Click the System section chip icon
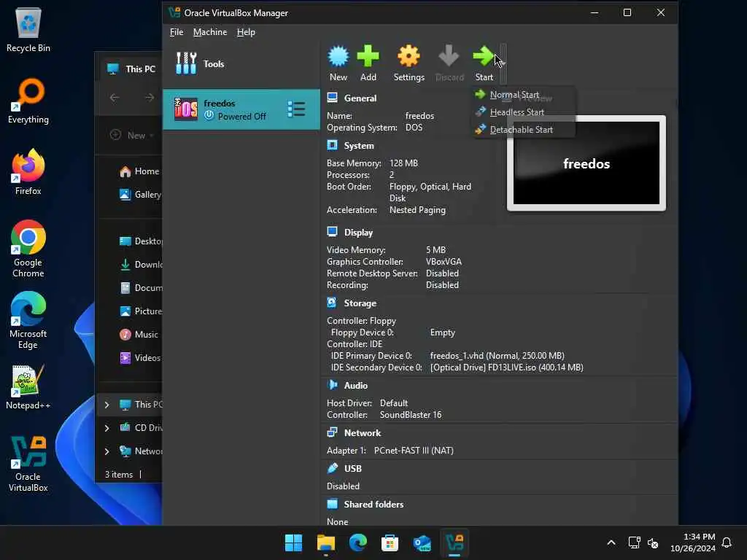 pos(333,145)
